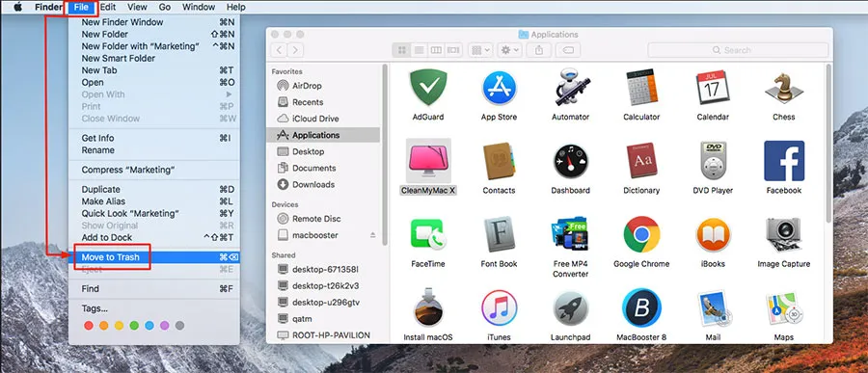Select the Maps app icon
Image resolution: width=868 pixels, height=373 pixels.
tap(784, 308)
